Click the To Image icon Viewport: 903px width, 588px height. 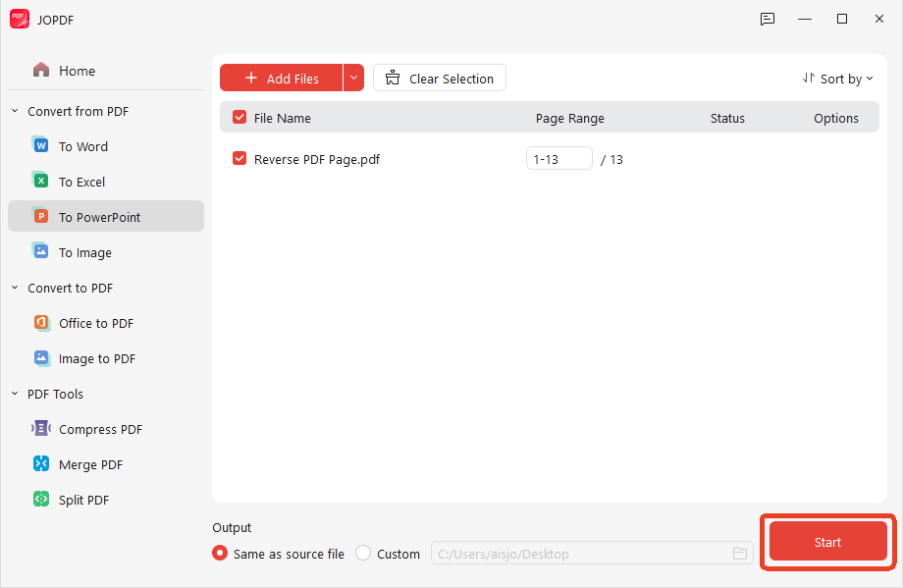coord(40,251)
